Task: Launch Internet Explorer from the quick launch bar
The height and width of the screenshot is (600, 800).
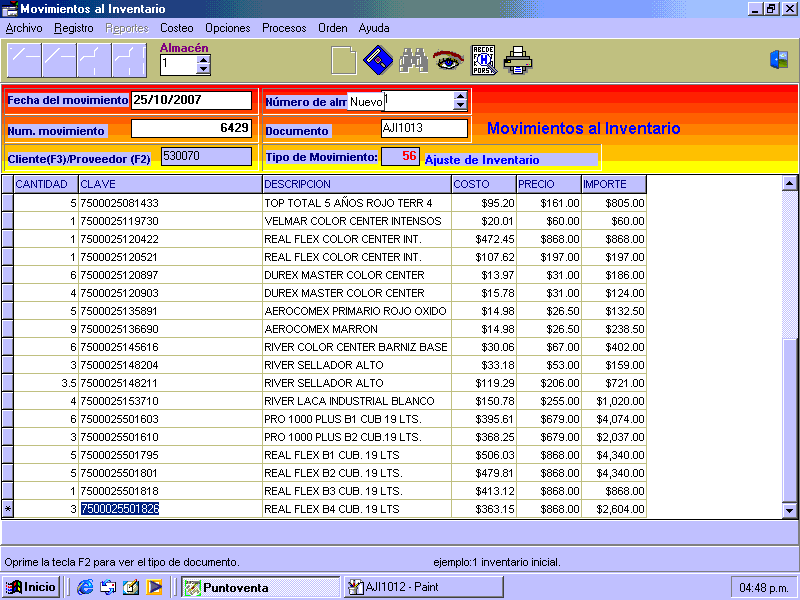Action: pos(85,587)
